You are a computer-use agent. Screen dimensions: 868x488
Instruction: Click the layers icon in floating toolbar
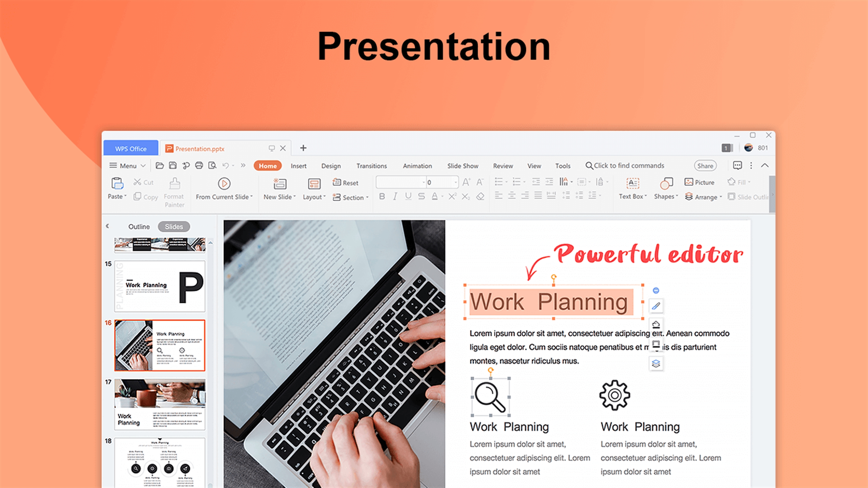click(x=656, y=364)
